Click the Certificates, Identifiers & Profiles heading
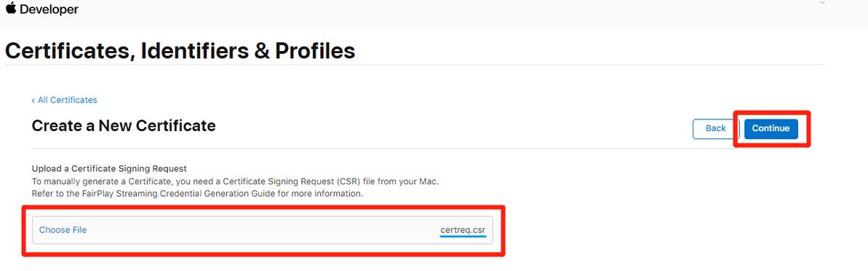This screenshot has width=868, height=271. pyautogui.click(x=180, y=51)
